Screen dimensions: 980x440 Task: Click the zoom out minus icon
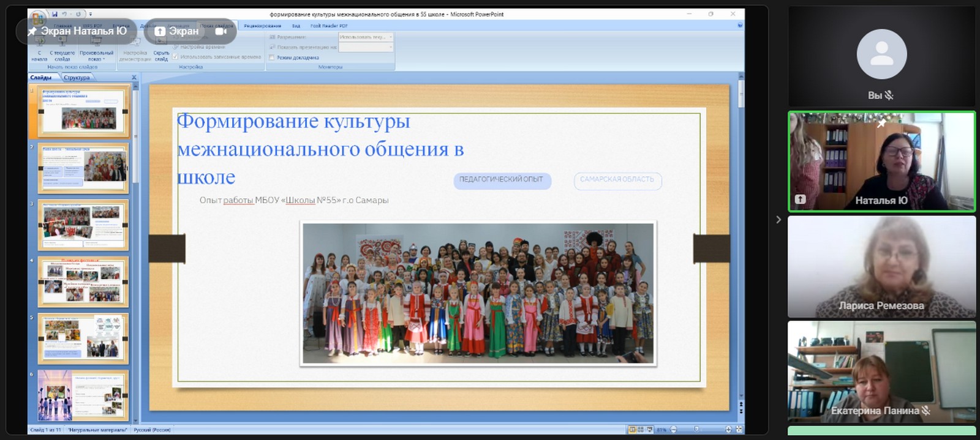tap(674, 430)
